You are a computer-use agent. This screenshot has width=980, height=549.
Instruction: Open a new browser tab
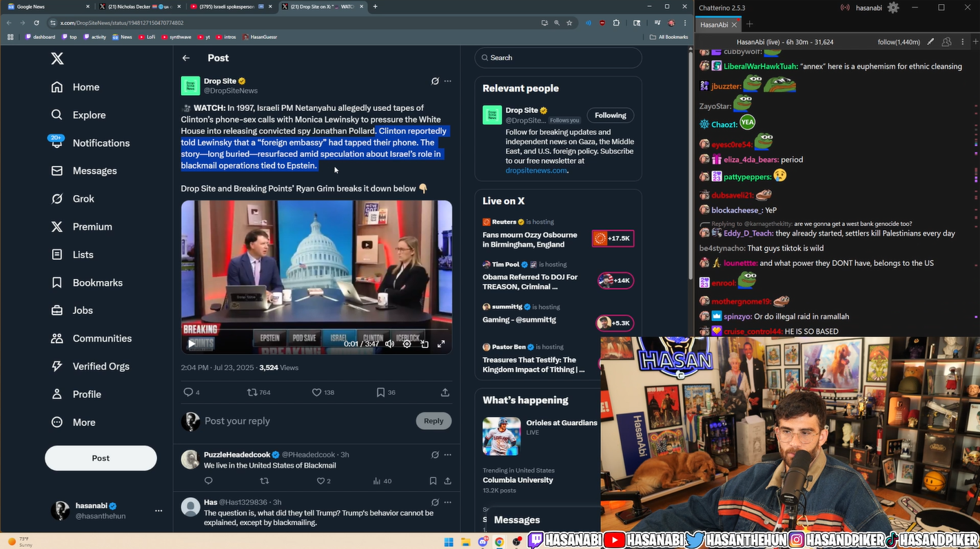coord(375,6)
